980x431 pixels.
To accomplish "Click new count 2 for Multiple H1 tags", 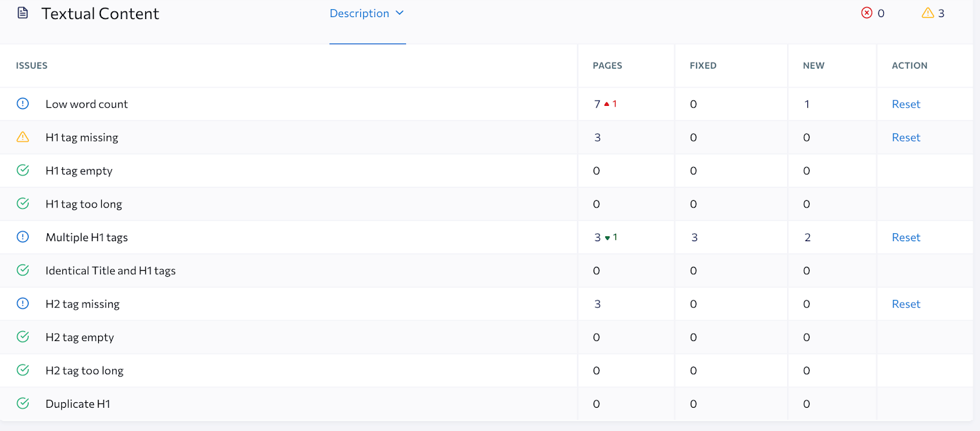I will (807, 238).
